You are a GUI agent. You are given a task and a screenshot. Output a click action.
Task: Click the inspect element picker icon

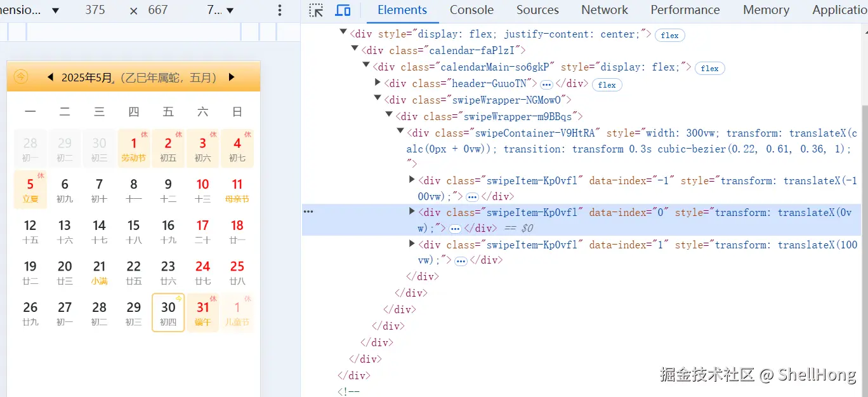[x=316, y=10]
